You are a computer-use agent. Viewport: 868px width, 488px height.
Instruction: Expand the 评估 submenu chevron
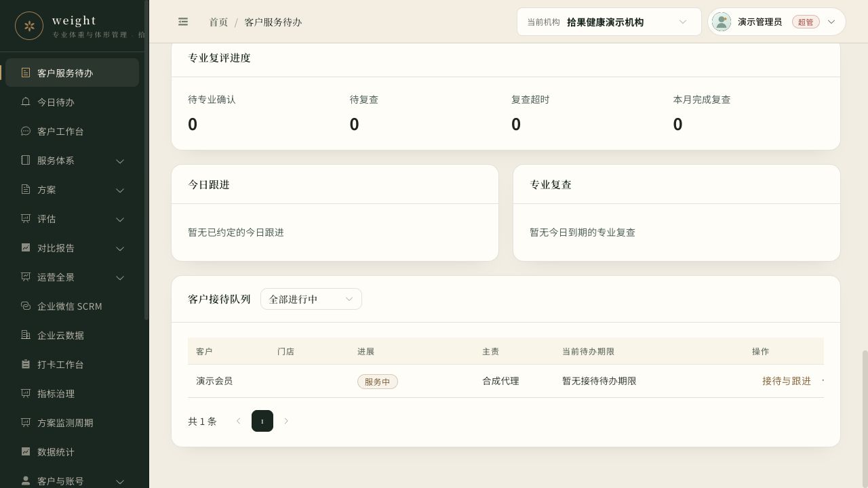pos(120,219)
